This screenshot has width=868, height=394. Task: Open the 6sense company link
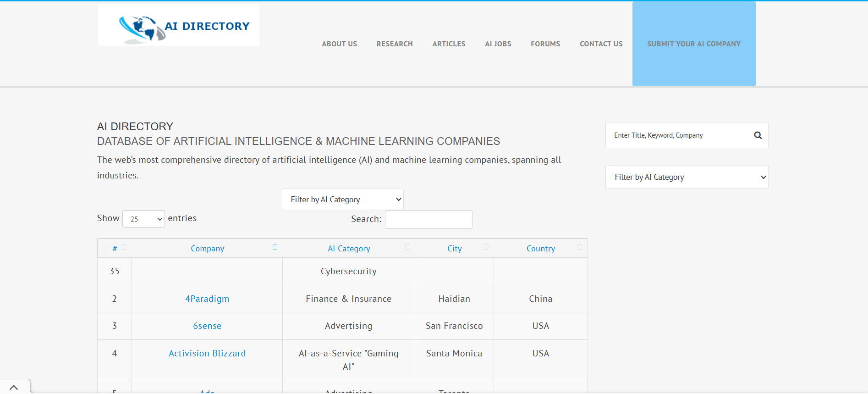click(x=207, y=326)
